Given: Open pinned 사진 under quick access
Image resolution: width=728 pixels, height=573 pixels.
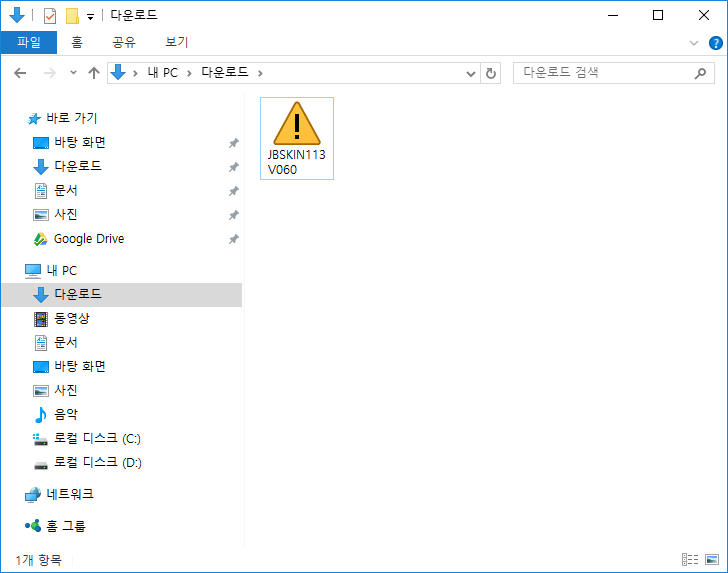Looking at the screenshot, I should (65, 215).
